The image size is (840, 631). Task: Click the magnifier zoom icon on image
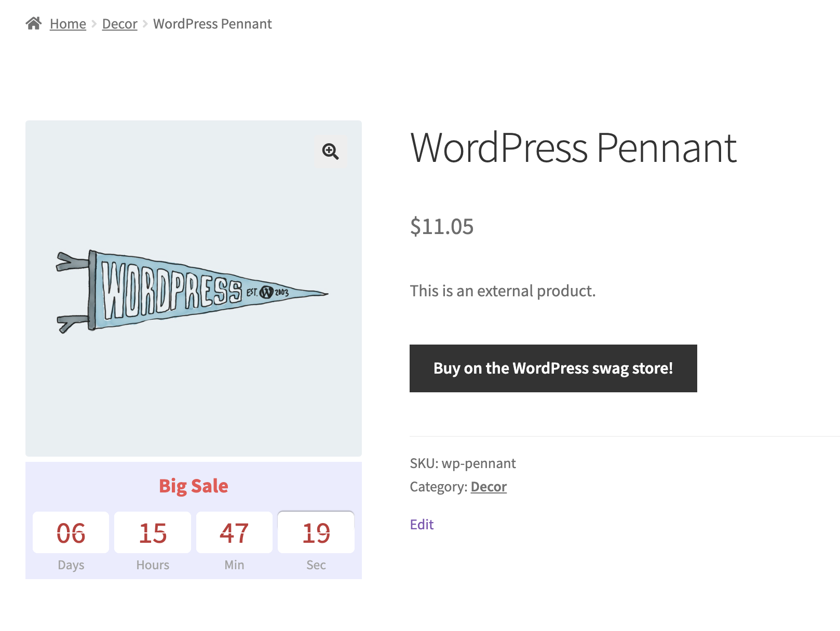(x=331, y=152)
